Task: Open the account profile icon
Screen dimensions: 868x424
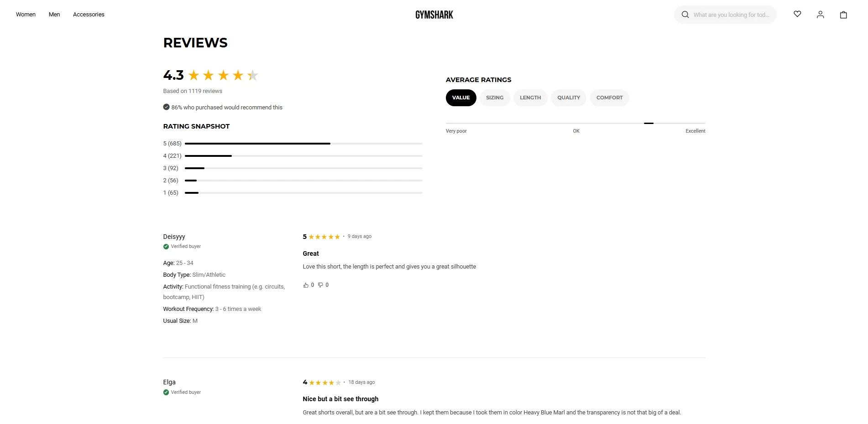Action: [820, 15]
